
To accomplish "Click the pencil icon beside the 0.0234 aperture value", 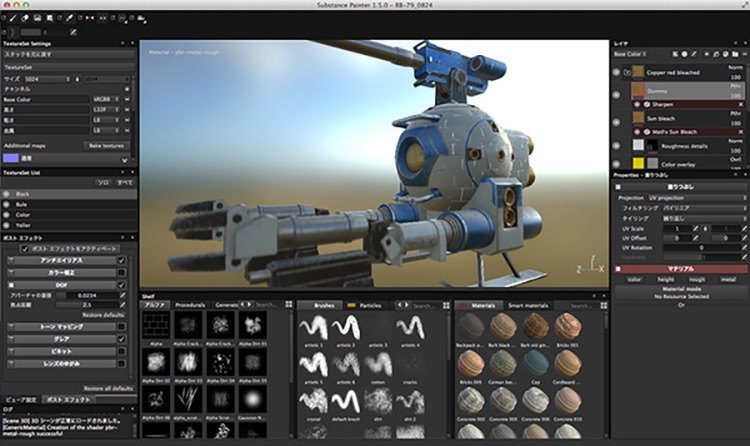I will (x=123, y=296).
